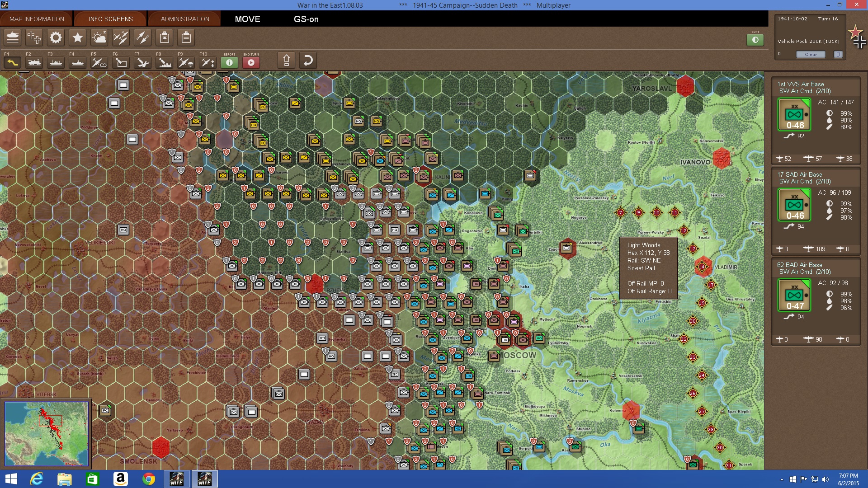Screen dimensions: 868x488
Task: Open Amazon shortcut in taskbar
Action: pos(120,479)
